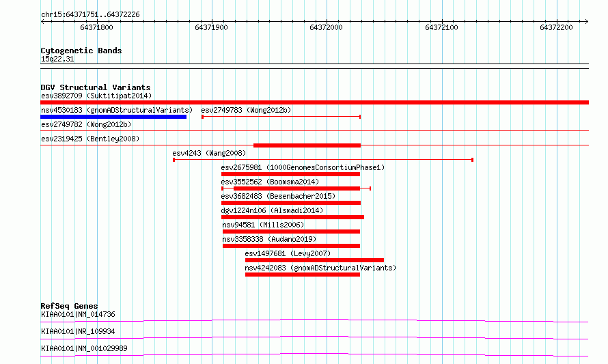Viewport: 608px width, 364px height.
Task: Click the red bar under nsv3358338
Action: pos(291,246)
